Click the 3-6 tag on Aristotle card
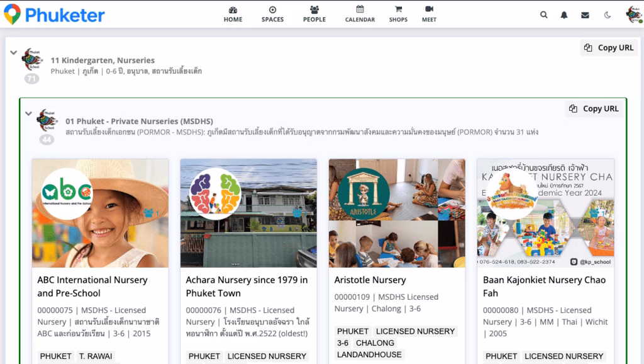Viewport: 644px width, 364px height. pyautogui.click(x=343, y=343)
